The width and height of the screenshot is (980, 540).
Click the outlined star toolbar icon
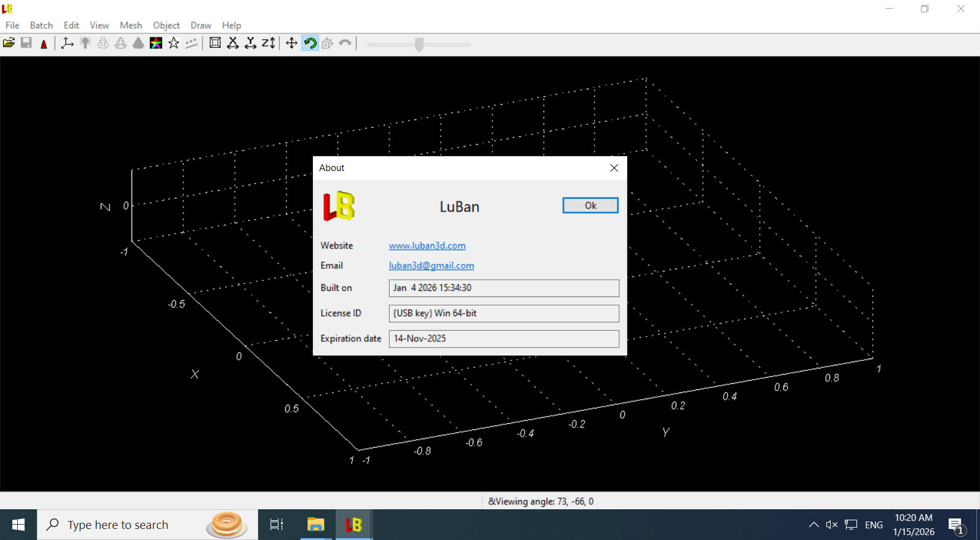174,43
